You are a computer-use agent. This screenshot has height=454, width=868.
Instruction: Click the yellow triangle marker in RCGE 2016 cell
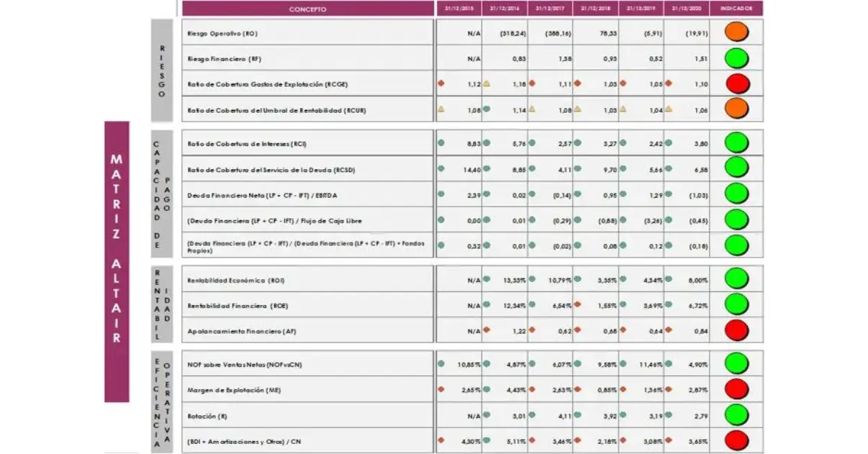[x=486, y=83]
